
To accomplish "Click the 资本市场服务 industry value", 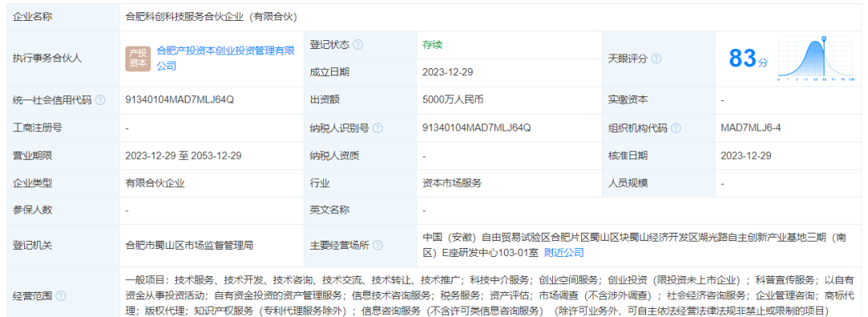I will tap(452, 183).
